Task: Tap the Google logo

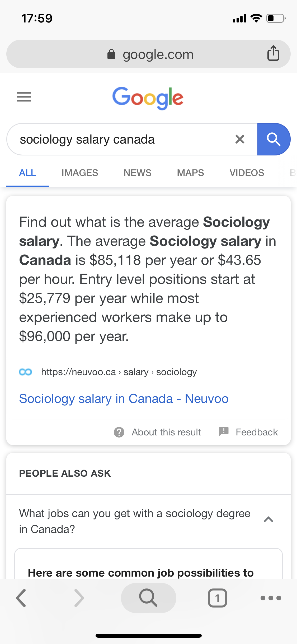Action: click(x=148, y=98)
